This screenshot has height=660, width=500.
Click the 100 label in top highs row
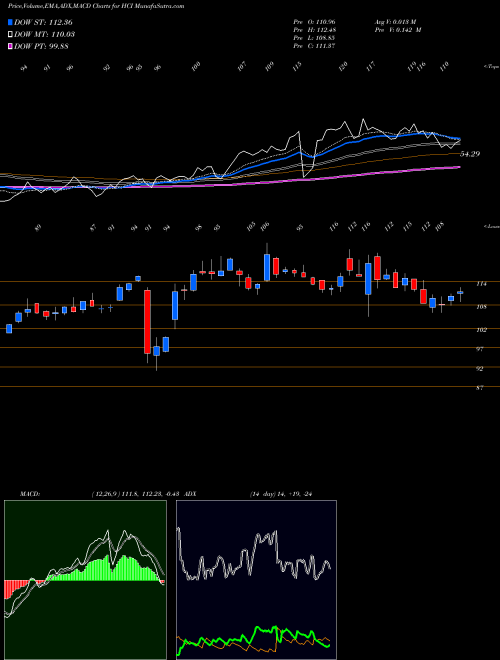tap(196, 67)
